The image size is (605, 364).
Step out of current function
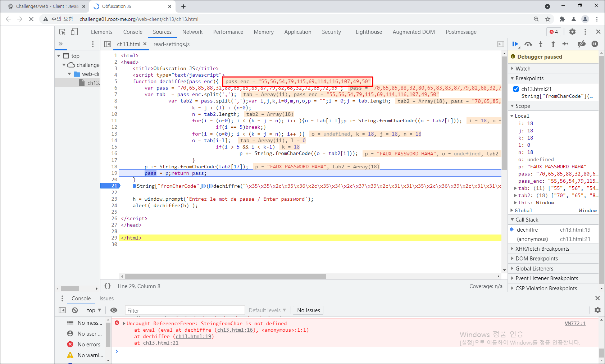553,44
